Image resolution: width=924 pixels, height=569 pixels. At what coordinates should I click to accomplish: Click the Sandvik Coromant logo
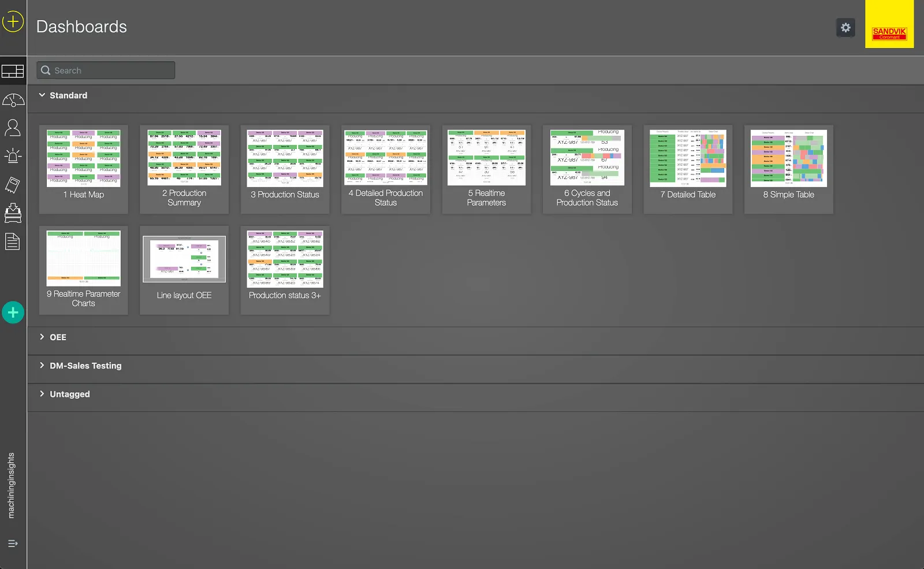pyautogui.click(x=889, y=25)
